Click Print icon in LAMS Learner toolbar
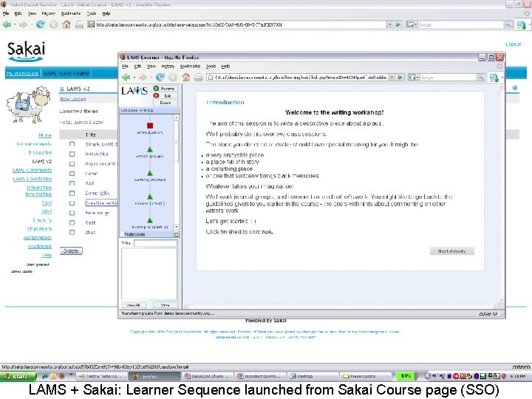 tap(199, 78)
